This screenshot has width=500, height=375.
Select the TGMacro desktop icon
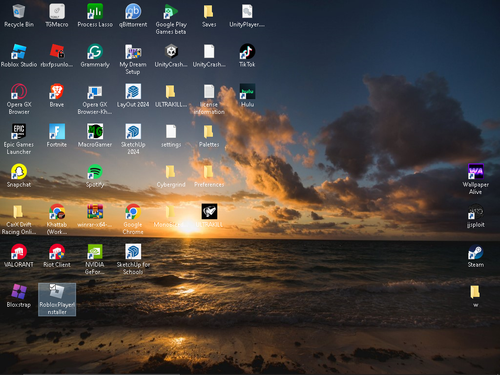[57, 12]
